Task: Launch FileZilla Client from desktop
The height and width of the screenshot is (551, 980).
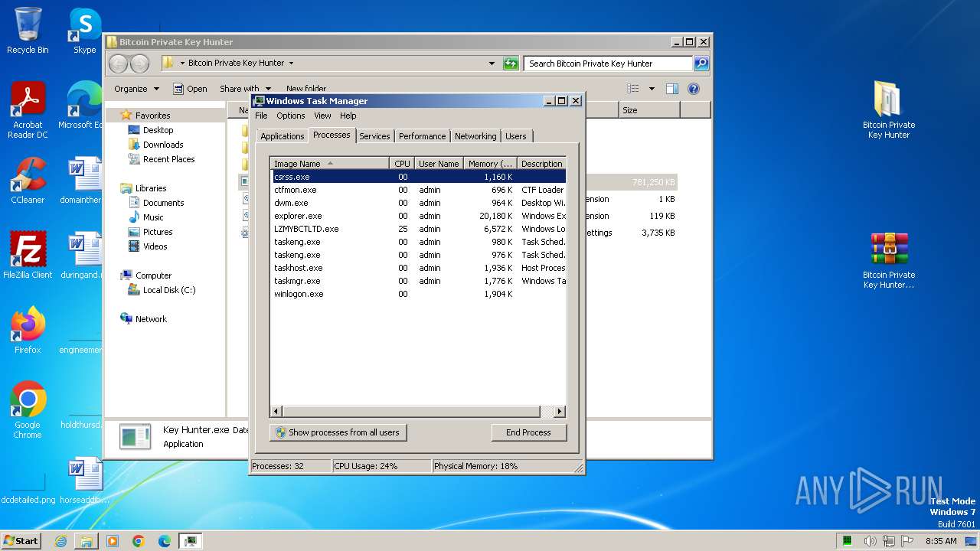Action: (28, 255)
